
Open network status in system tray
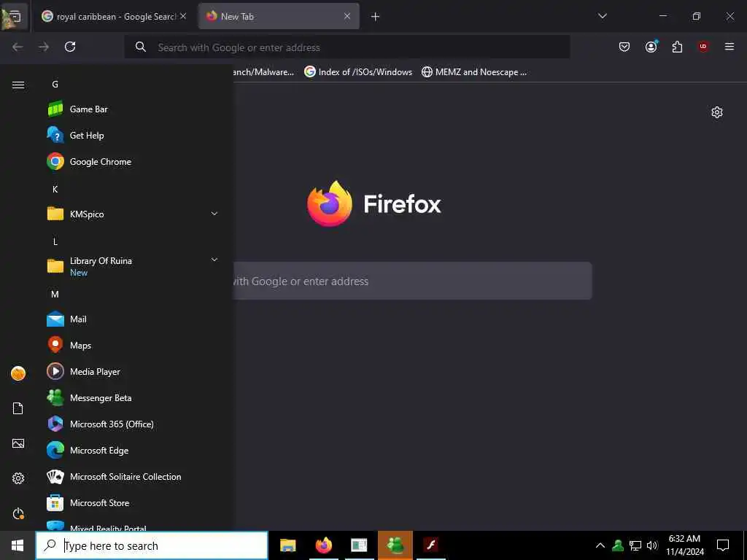pos(635,545)
